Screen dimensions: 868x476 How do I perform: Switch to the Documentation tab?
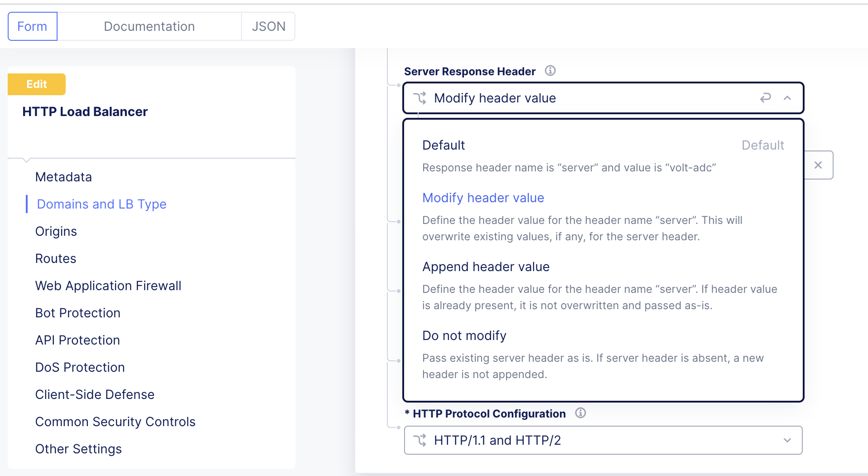149,26
